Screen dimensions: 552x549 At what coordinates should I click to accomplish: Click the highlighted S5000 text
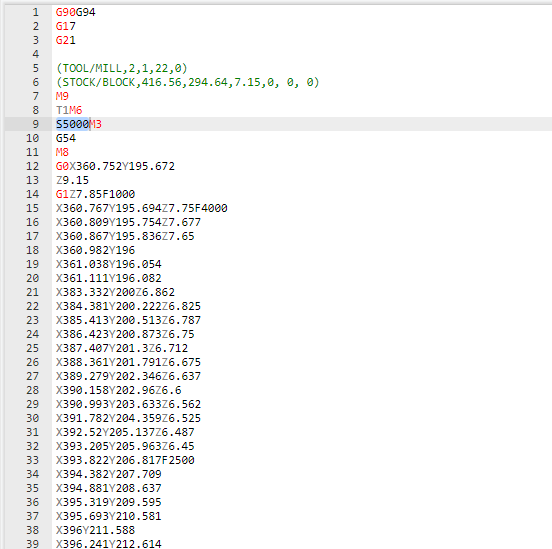72,124
